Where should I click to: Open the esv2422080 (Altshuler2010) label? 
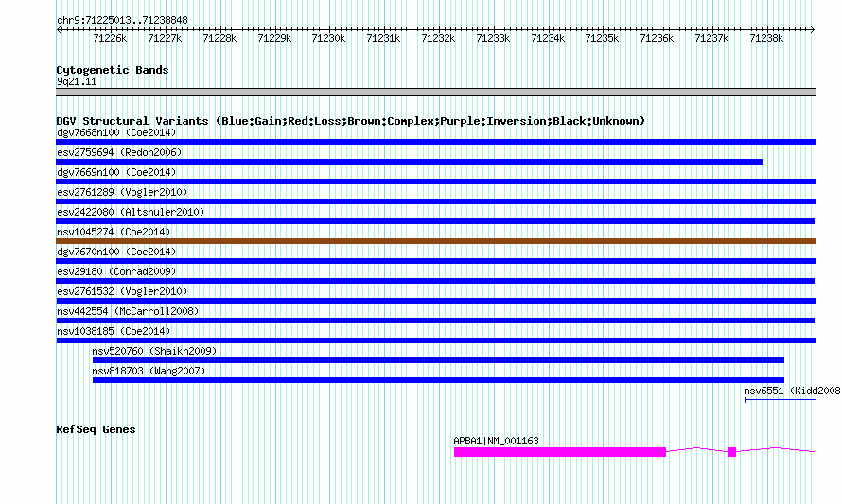131,212
